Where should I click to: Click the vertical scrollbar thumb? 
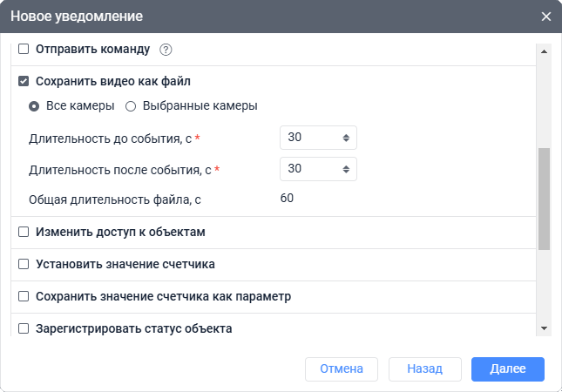(545, 199)
